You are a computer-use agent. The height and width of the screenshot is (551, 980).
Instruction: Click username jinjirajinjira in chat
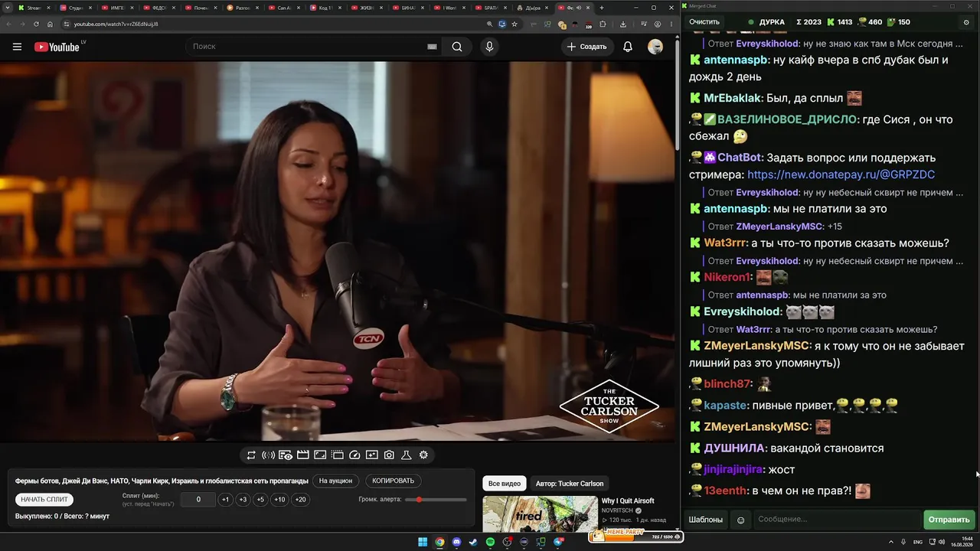click(x=733, y=470)
